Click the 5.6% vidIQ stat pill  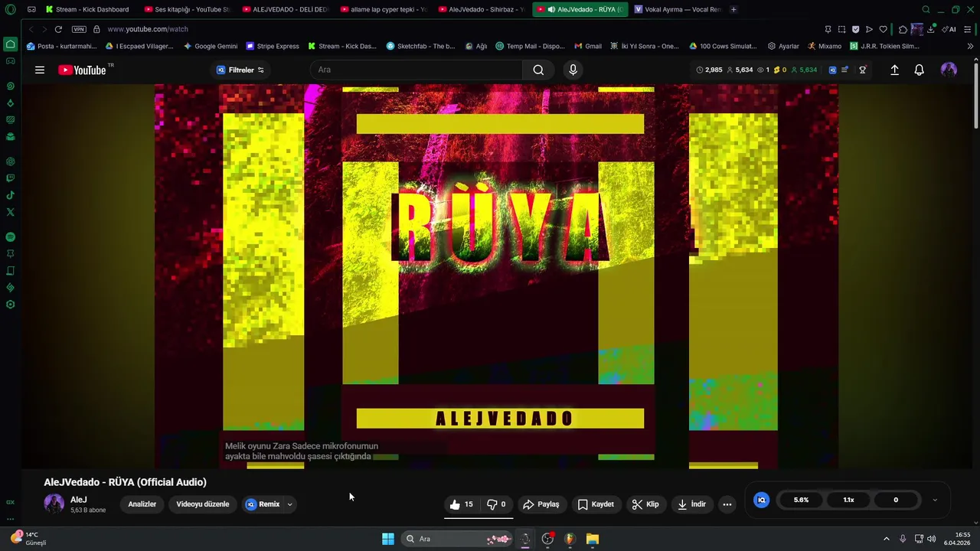tap(801, 500)
